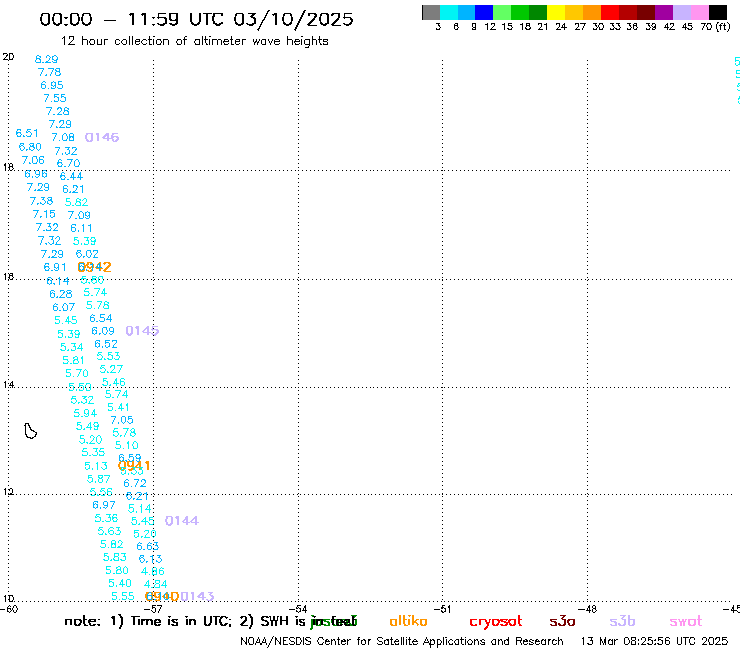
Task: Click the 5.94 wave height value
Action: point(85,414)
